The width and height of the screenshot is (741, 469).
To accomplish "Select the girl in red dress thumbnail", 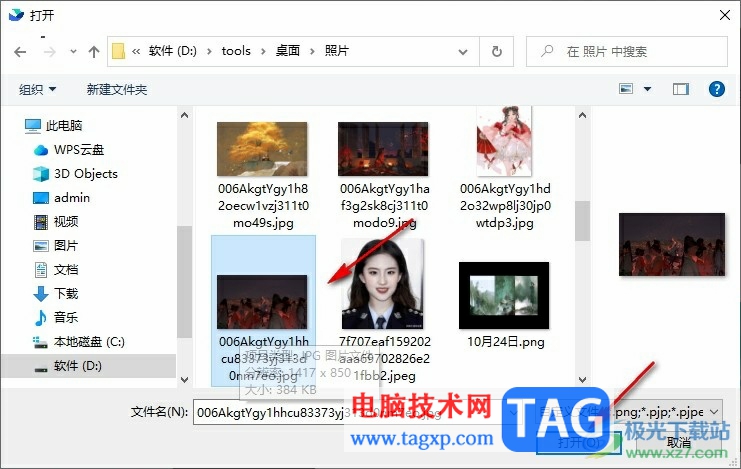I will [x=504, y=141].
